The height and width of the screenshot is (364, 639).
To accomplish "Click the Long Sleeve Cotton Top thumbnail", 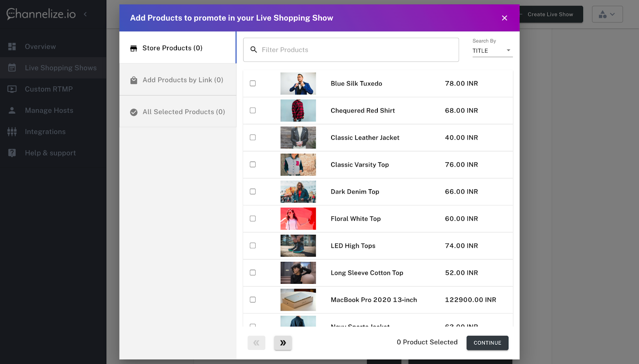I will click(298, 273).
